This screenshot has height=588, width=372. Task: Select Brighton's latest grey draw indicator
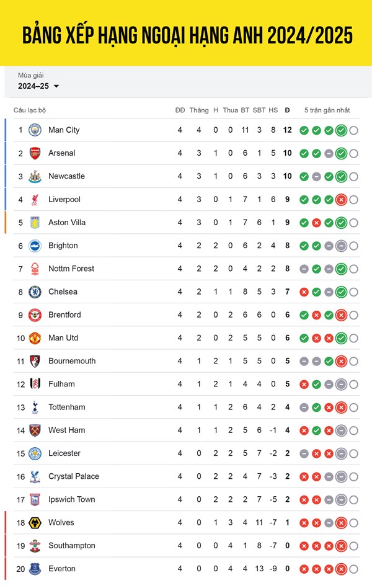pyautogui.click(x=341, y=246)
